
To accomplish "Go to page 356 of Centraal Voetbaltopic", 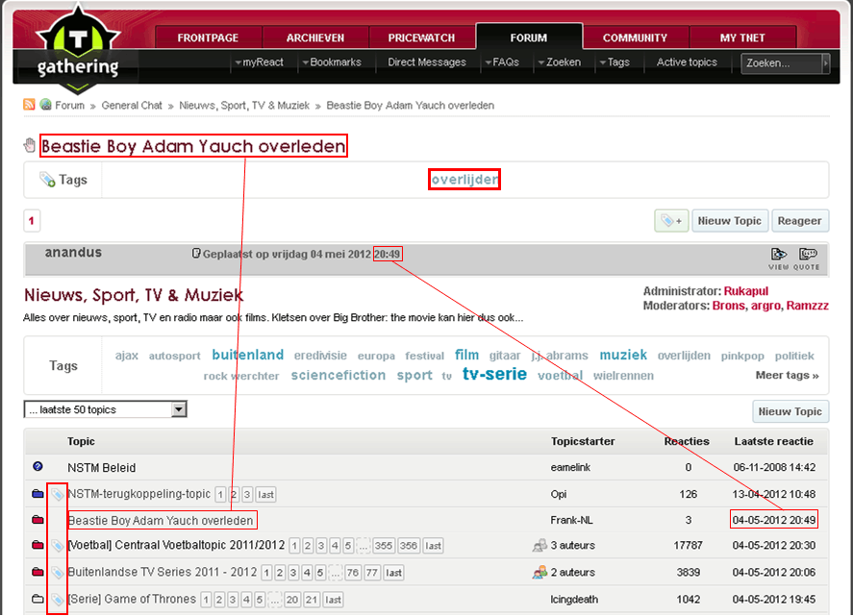I will [408, 545].
